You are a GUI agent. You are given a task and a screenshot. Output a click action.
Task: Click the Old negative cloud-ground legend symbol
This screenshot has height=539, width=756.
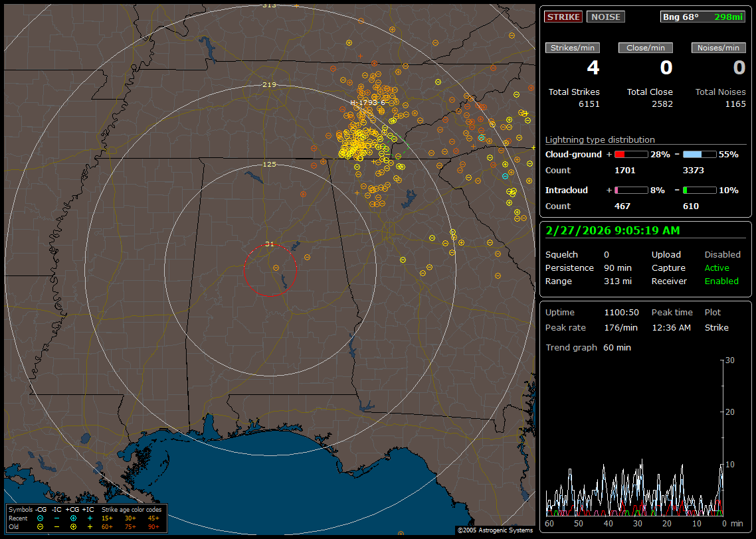click(x=40, y=526)
